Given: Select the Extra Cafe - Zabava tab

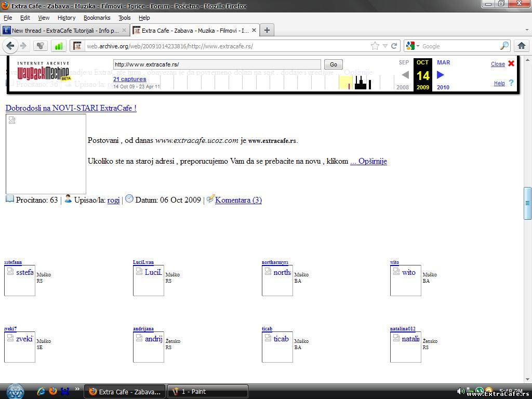Looking at the screenshot, I should (x=195, y=30).
